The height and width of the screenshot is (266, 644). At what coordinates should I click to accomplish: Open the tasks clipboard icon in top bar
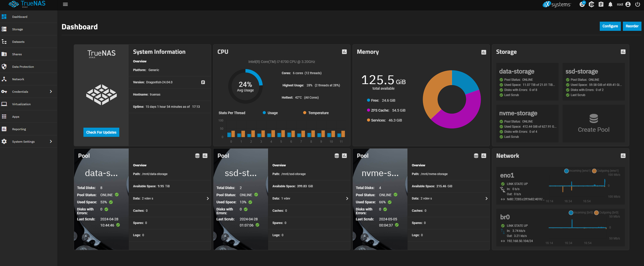click(601, 4)
